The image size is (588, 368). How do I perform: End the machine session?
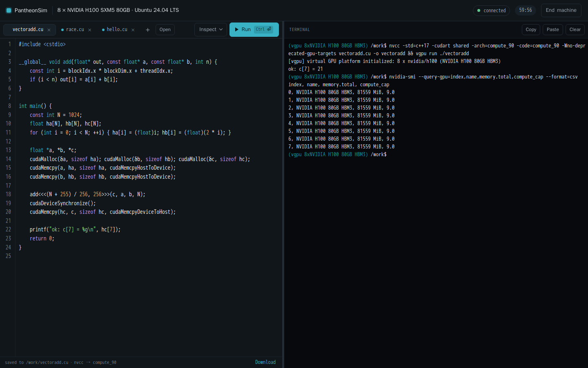[561, 10]
